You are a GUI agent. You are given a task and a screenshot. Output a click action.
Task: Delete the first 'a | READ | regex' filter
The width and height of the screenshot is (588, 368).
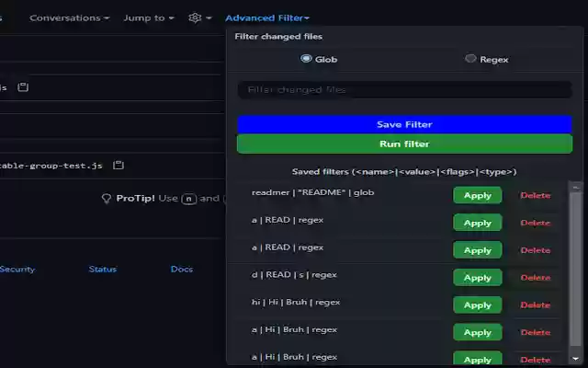pyautogui.click(x=536, y=223)
